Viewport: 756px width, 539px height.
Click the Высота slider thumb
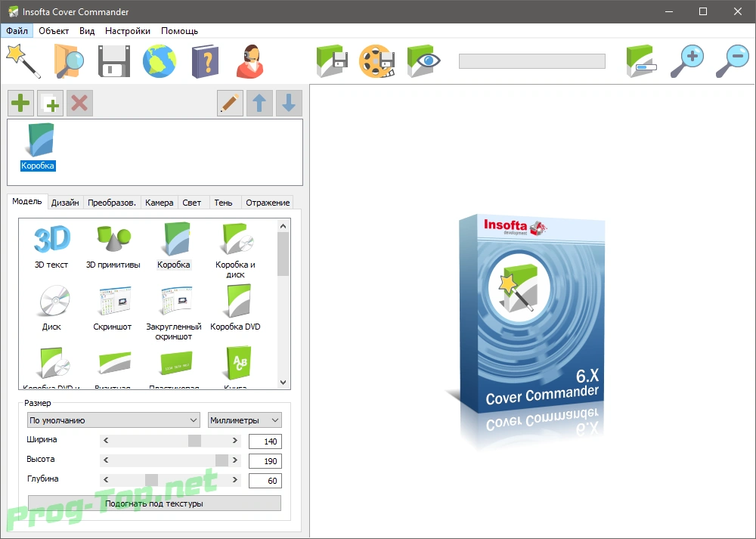222,460
